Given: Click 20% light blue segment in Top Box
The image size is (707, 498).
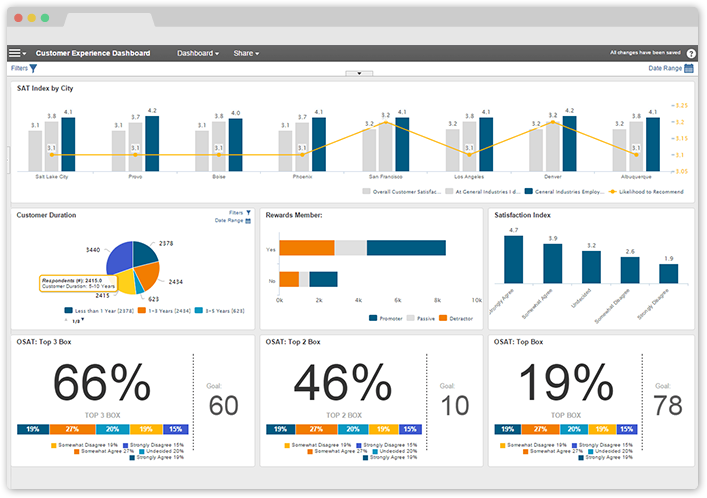Looking at the screenshot, I should tap(574, 429).
